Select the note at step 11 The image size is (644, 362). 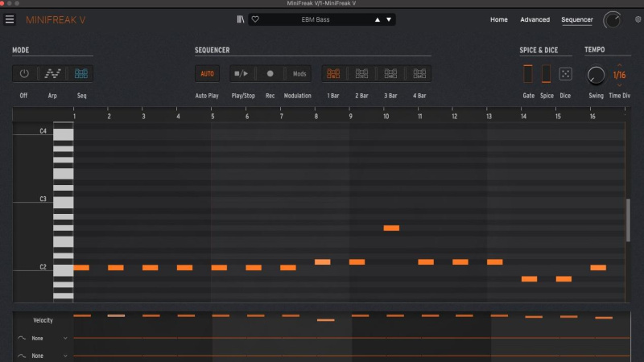pos(426,262)
